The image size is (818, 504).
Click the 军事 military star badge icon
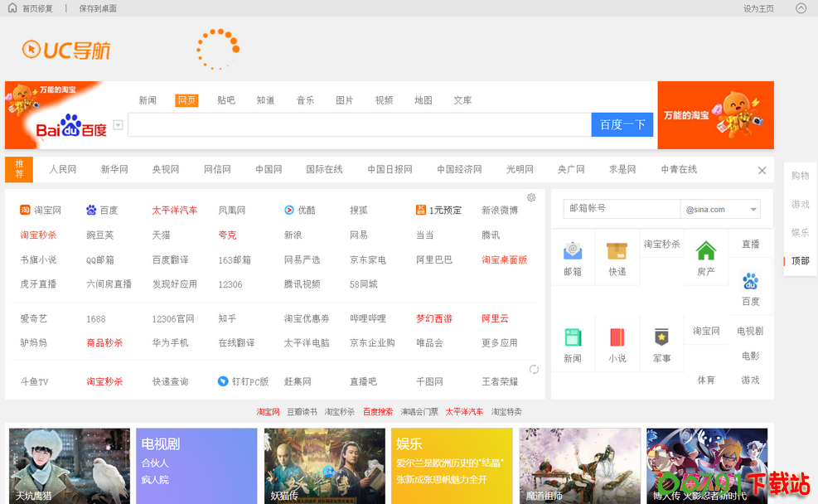(661, 336)
